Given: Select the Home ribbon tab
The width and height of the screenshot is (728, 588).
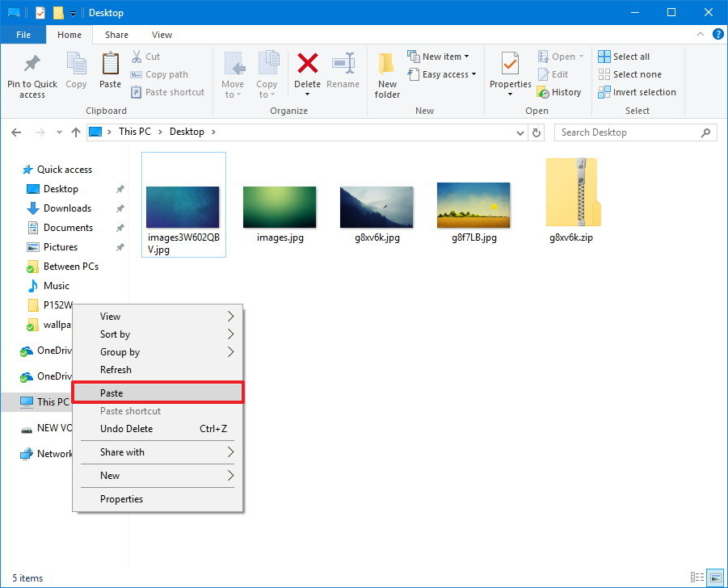Looking at the screenshot, I should pyautogui.click(x=69, y=35).
